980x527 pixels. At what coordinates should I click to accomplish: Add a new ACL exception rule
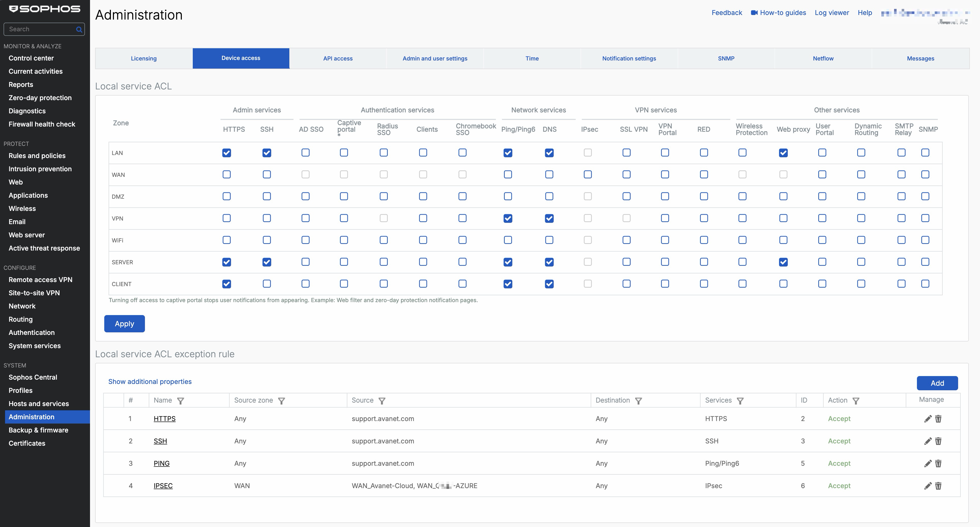click(x=937, y=383)
